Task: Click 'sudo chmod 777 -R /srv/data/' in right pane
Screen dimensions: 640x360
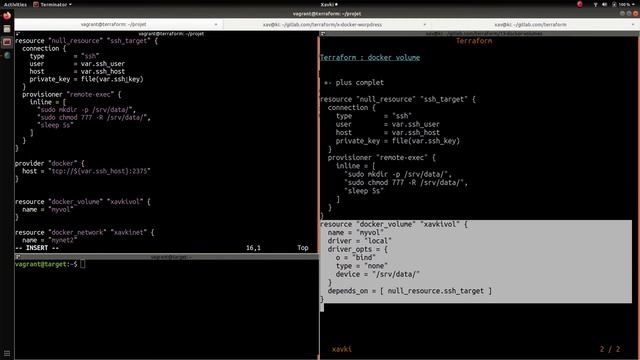Action: pos(406,182)
